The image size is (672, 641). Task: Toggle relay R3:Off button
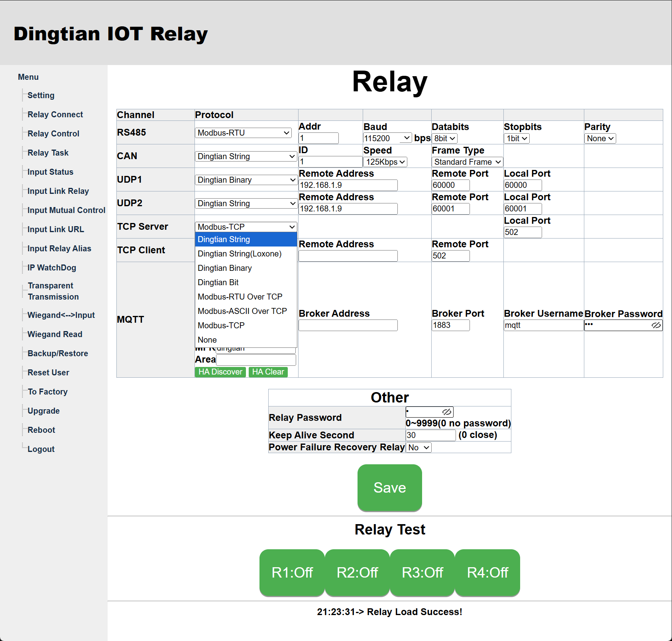point(422,572)
